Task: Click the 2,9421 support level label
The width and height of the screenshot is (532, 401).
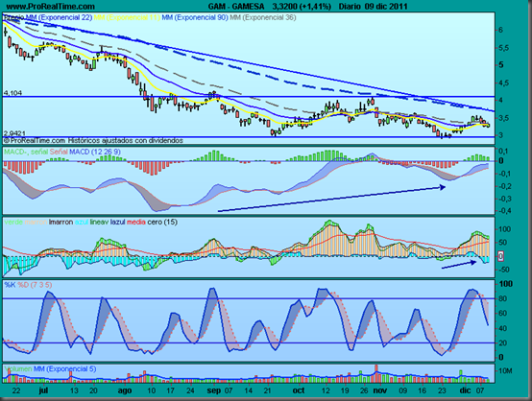Action: pyautogui.click(x=14, y=133)
